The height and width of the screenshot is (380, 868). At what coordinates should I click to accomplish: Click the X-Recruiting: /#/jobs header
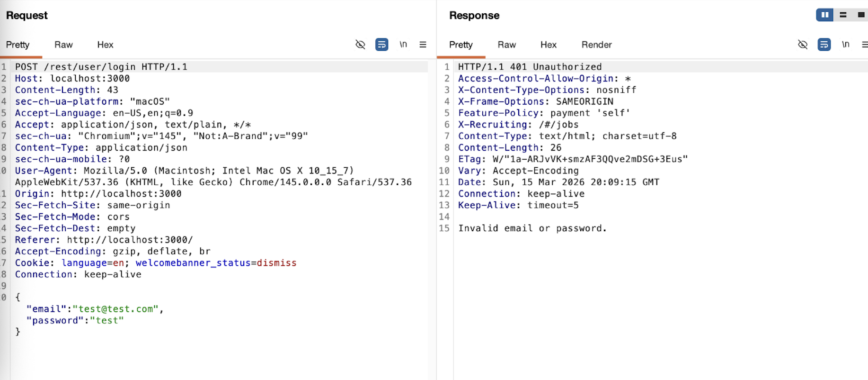click(518, 124)
